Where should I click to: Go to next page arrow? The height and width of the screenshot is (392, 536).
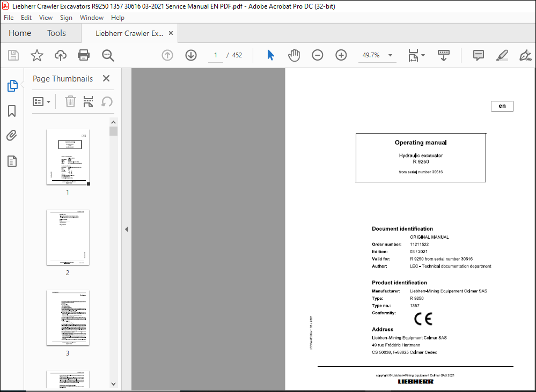point(191,55)
